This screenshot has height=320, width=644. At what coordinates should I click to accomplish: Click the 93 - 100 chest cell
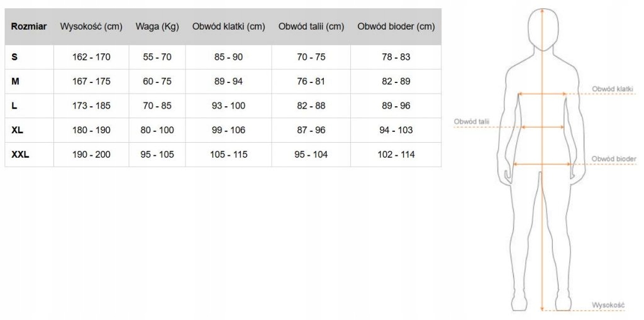point(228,106)
